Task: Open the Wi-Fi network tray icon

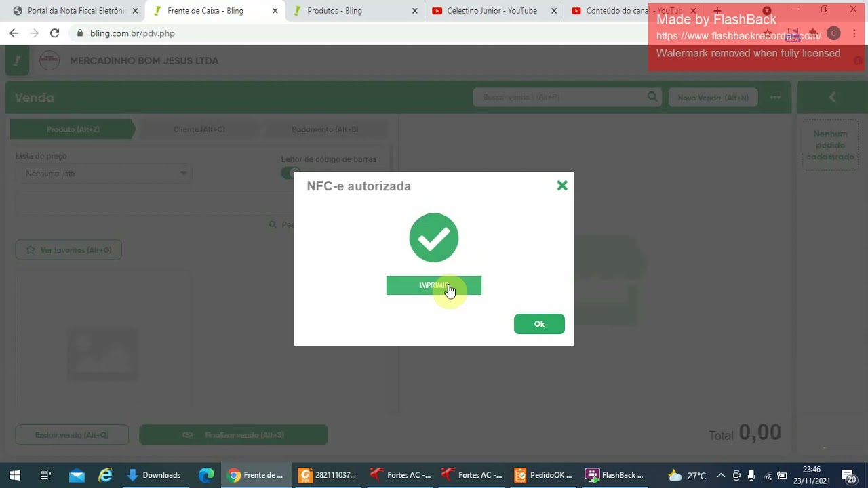Action: [x=768, y=475]
